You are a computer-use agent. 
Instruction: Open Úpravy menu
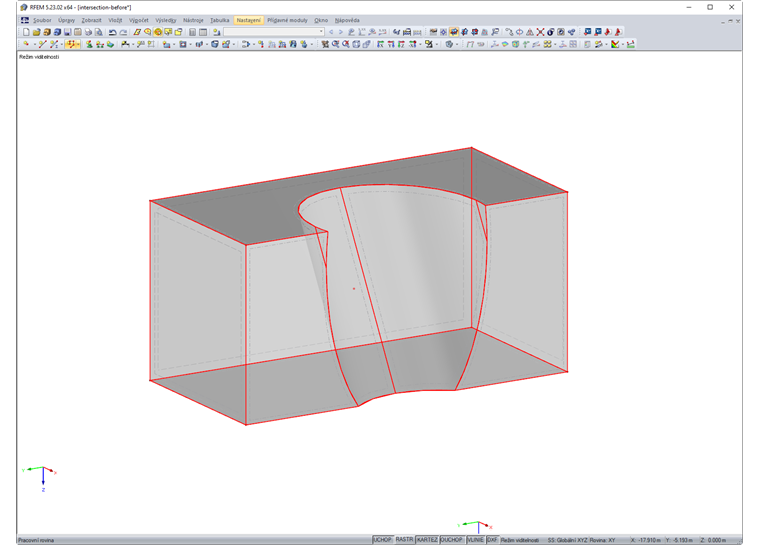(x=66, y=20)
